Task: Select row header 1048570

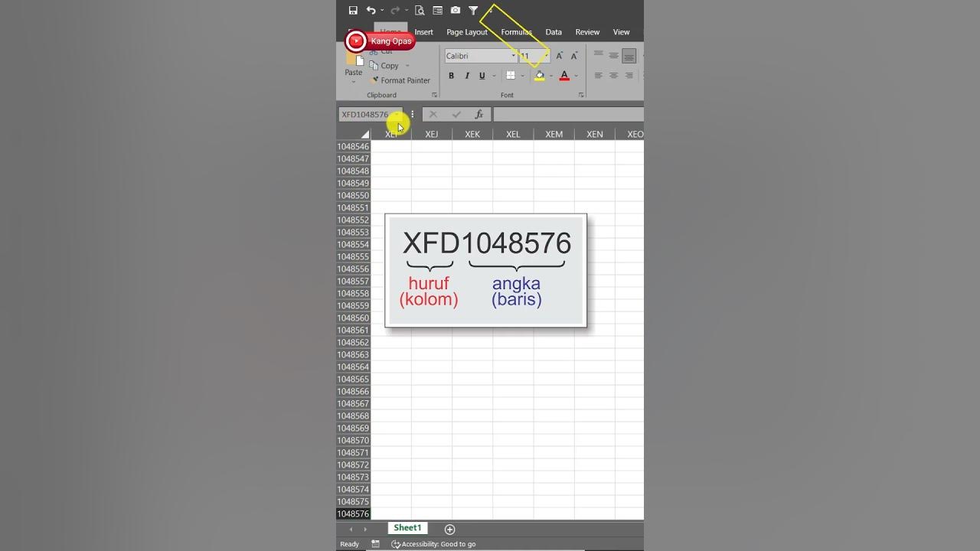Action: click(353, 440)
